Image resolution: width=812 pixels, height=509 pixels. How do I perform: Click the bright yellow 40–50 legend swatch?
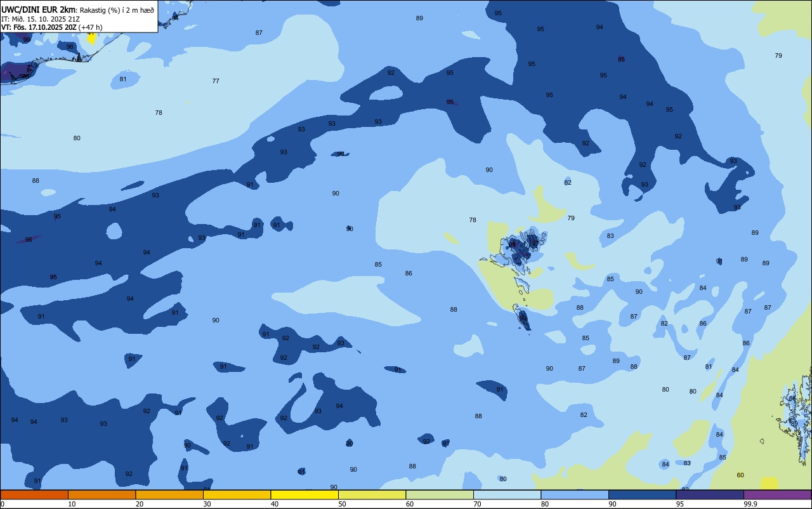pyautogui.click(x=304, y=494)
